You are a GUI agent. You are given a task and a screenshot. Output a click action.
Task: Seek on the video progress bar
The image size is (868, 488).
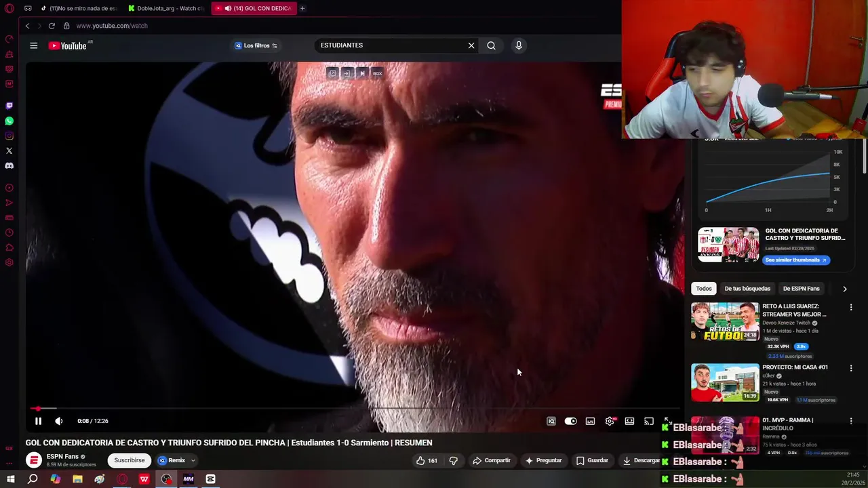point(355,409)
